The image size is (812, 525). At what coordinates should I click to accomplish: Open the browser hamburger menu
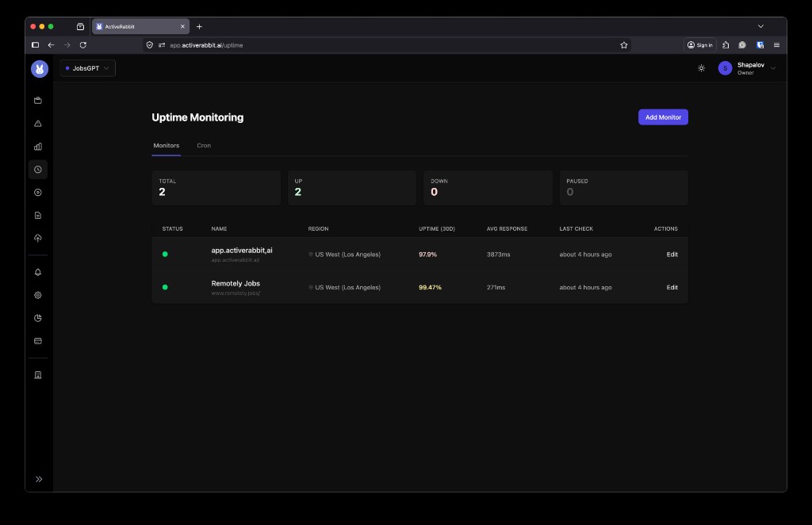(x=776, y=45)
